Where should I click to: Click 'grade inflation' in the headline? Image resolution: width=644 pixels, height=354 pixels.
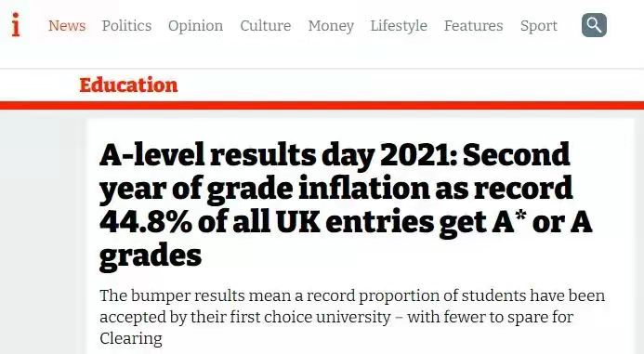318,189
